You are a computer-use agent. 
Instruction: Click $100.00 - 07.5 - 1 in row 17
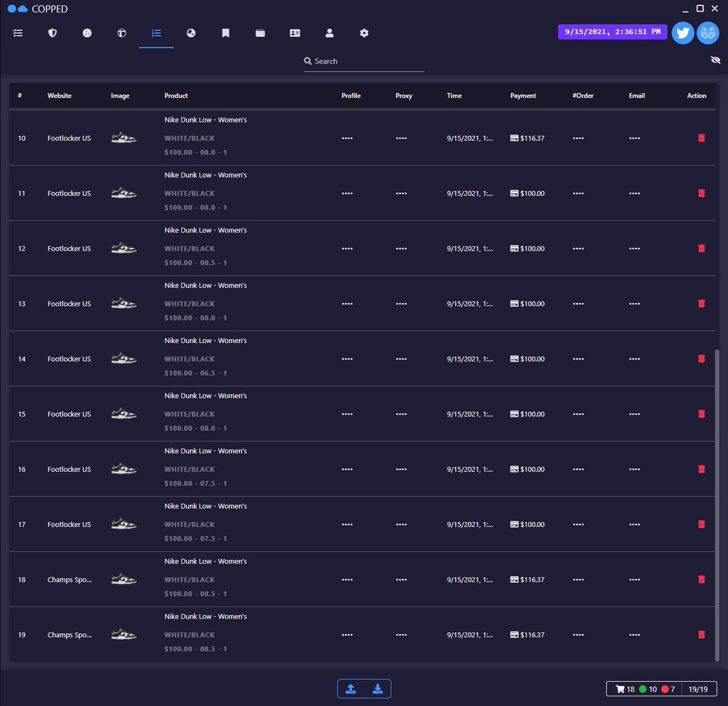195,539
